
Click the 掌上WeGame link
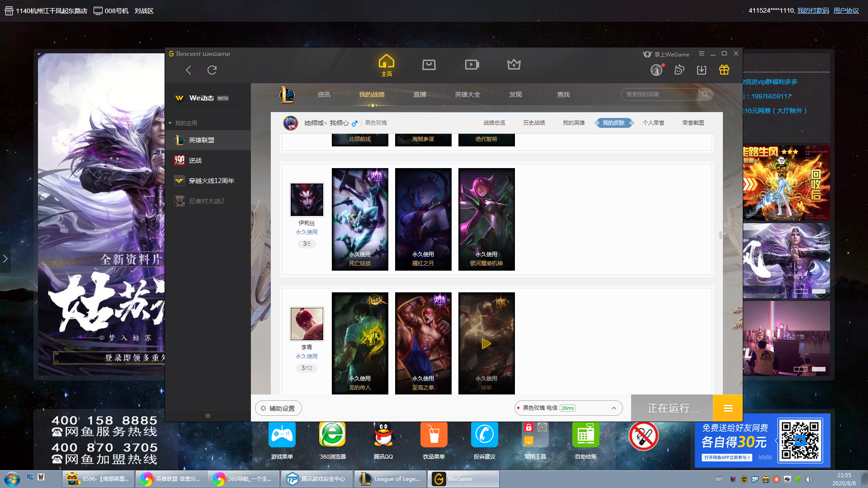(666, 54)
